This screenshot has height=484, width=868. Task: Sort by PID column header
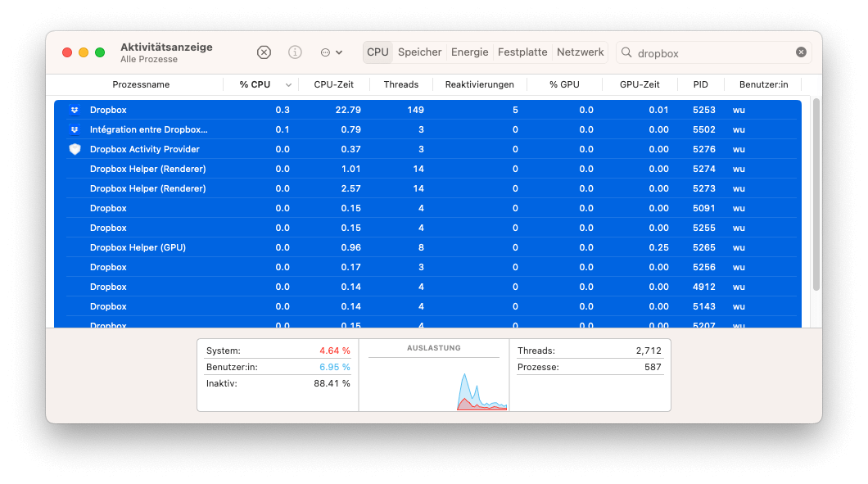pyautogui.click(x=700, y=84)
